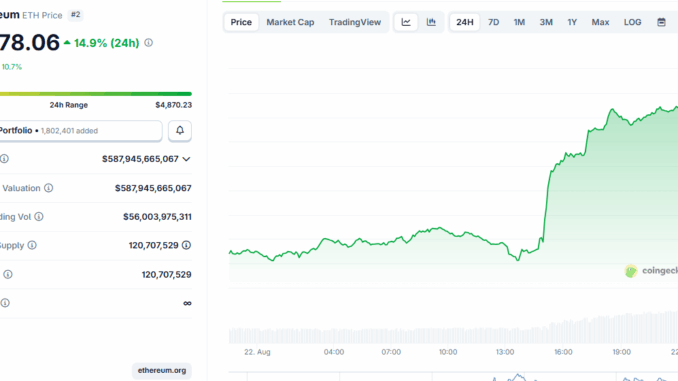Open info icon in second 120,707,529 row
Image resolution: width=678 pixels, height=381 pixels.
click(8, 274)
